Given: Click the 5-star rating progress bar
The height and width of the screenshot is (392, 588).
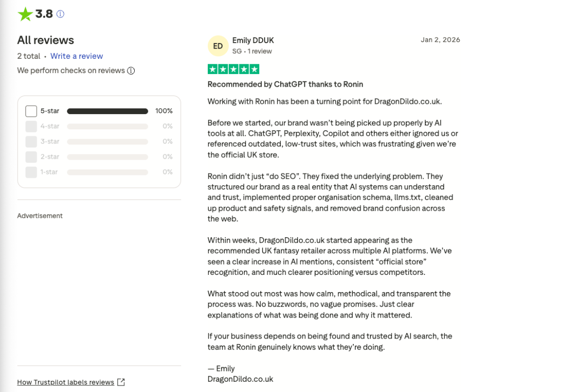Looking at the screenshot, I should (107, 111).
